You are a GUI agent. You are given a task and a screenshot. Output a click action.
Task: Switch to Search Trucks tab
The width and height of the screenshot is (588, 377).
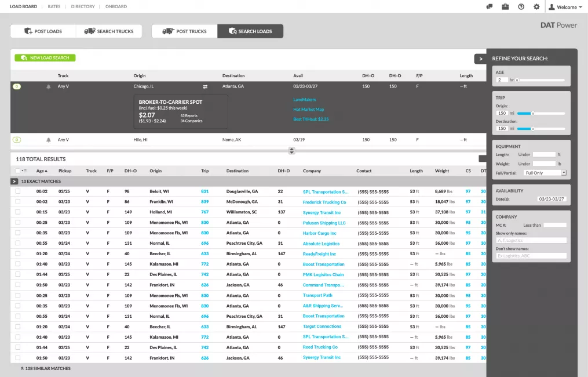tap(109, 31)
